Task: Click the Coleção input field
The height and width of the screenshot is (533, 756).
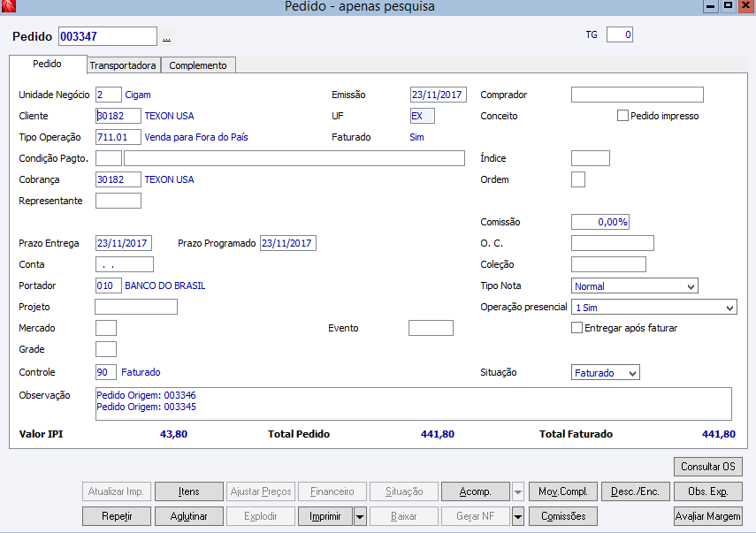Action: [x=608, y=264]
